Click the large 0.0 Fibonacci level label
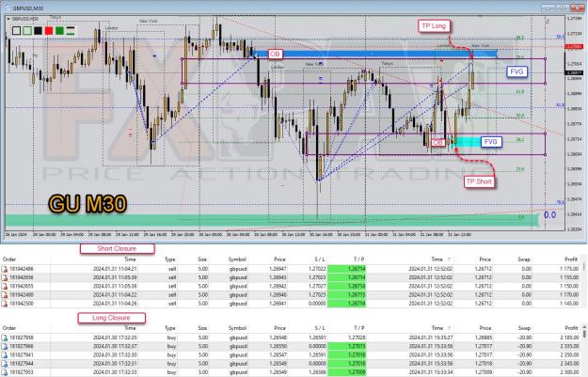588x377 pixels. [549, 215]
